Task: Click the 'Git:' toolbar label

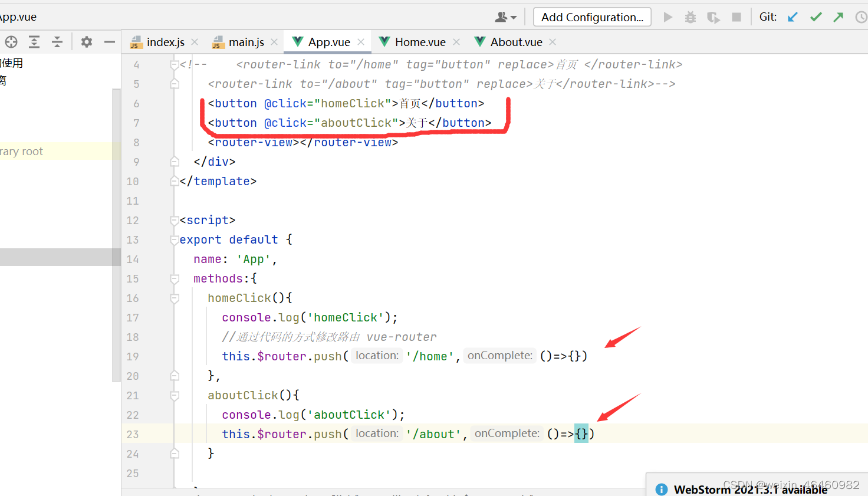Action: (768, 17)
